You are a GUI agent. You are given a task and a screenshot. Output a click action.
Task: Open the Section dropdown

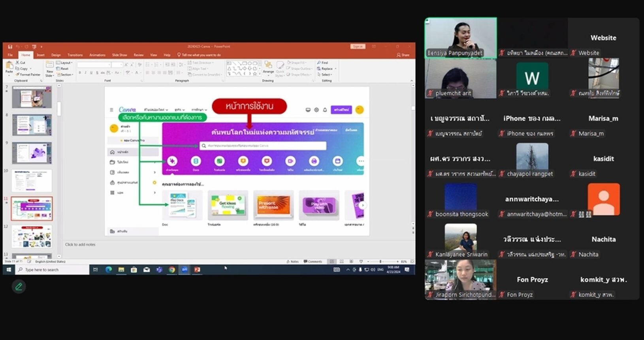click(x=65, y=74)
